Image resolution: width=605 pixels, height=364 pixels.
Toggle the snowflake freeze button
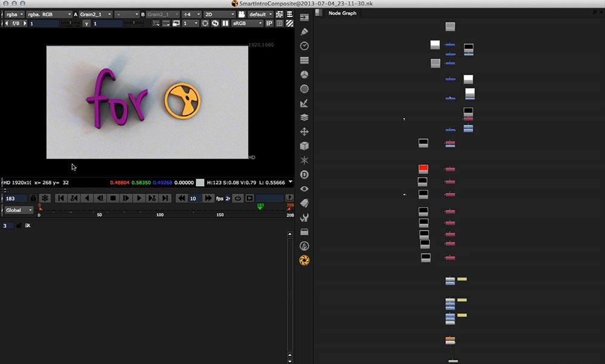45,198
